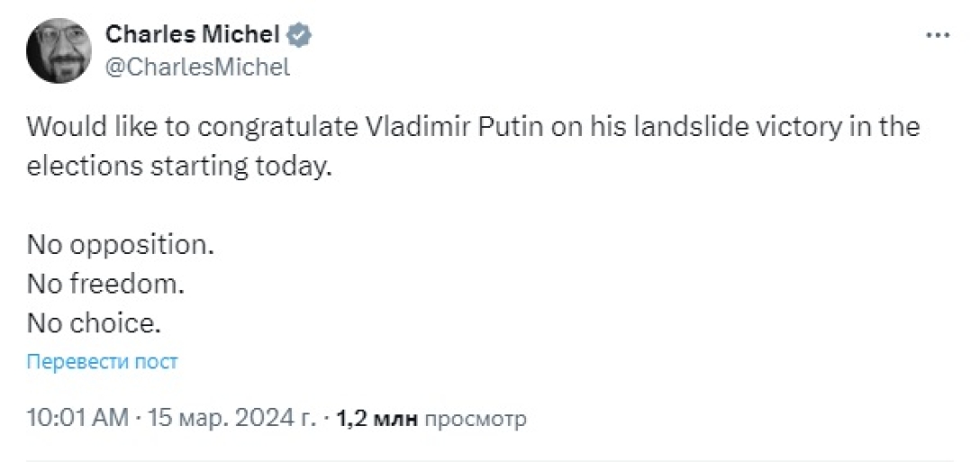This screenshot has width=980, height=462.
Task: Click the text elections starting today
Action: [171, 168]
